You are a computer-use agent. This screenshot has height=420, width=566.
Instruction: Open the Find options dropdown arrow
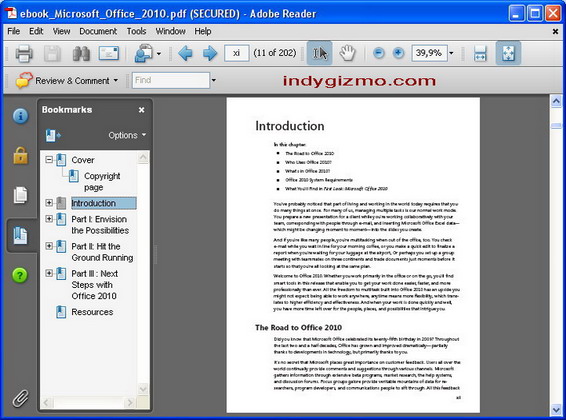(214, 80)
